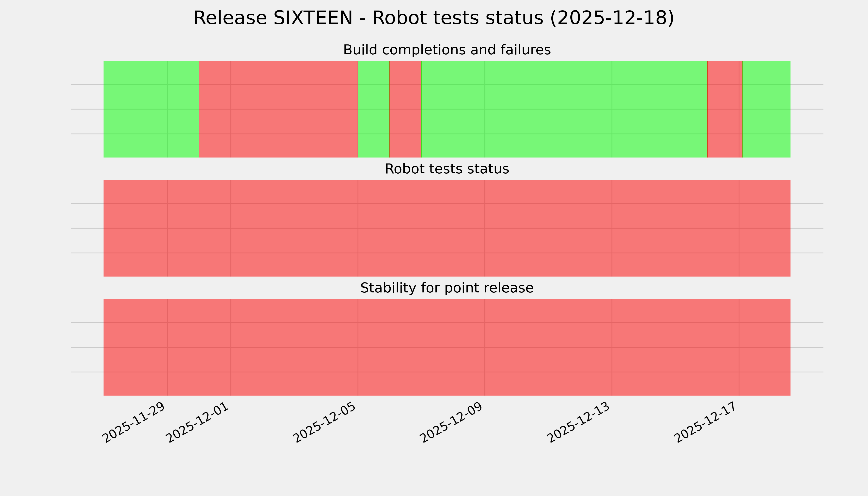The height and width of the screenshot is (496, 868).
Task: Click the leftmost green block in the build chart
Action: [151, 109]
